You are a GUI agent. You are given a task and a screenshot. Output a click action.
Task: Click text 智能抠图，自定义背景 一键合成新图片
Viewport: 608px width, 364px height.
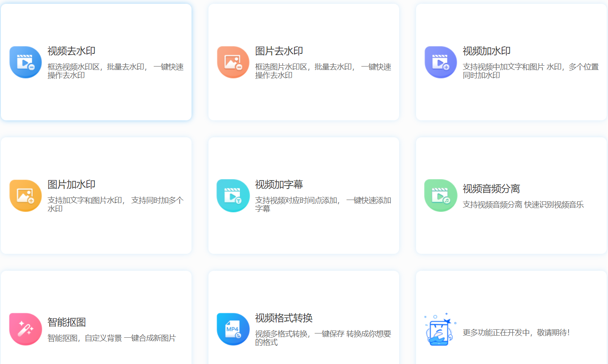point(111,338)
